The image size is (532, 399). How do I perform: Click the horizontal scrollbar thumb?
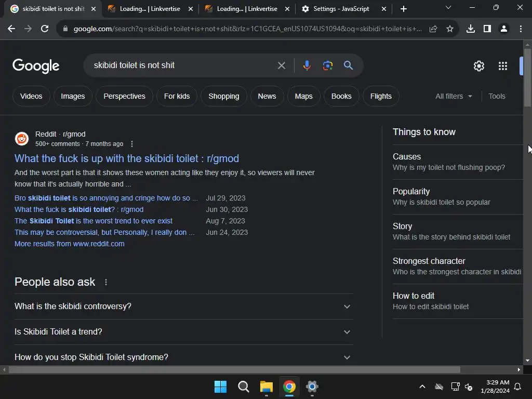(x=234, y=369)
